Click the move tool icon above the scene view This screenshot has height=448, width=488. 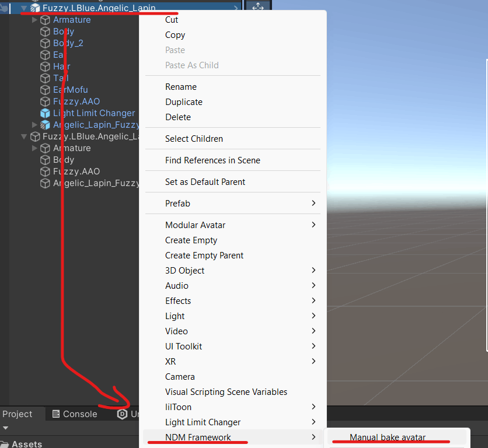pyautogui.click(x=258, y=6)
